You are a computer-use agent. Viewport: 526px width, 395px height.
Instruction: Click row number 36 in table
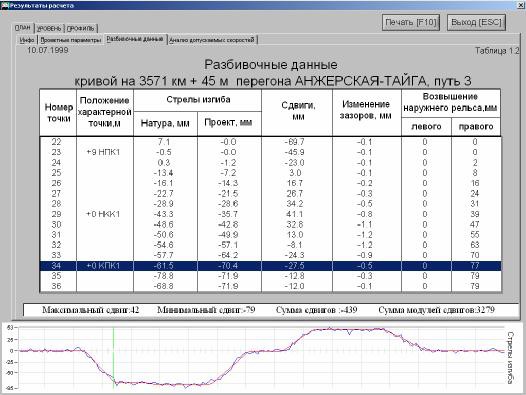click(56, 286)
